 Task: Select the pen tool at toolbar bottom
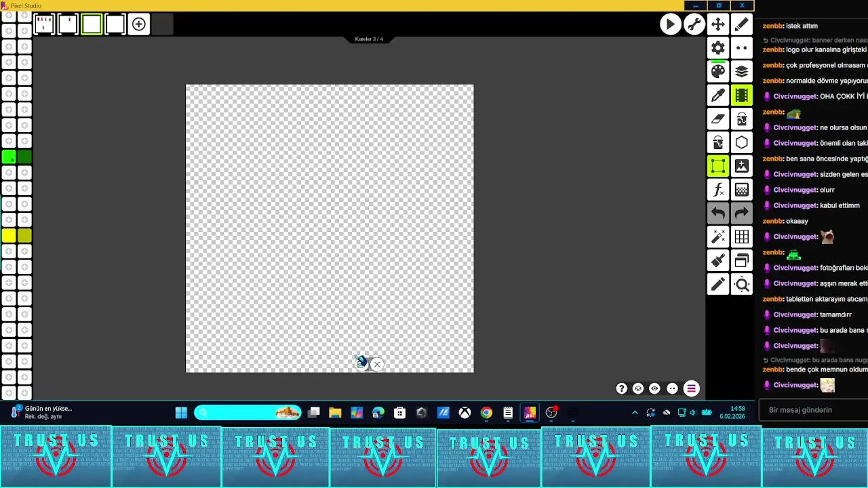click(x=718, y=284)
